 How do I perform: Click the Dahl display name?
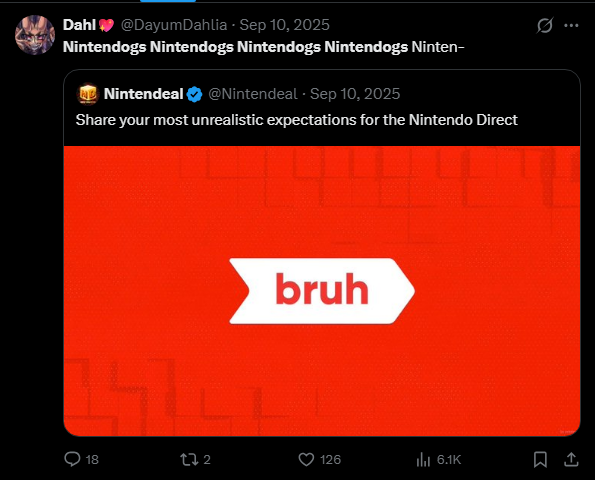coord(79,25)
